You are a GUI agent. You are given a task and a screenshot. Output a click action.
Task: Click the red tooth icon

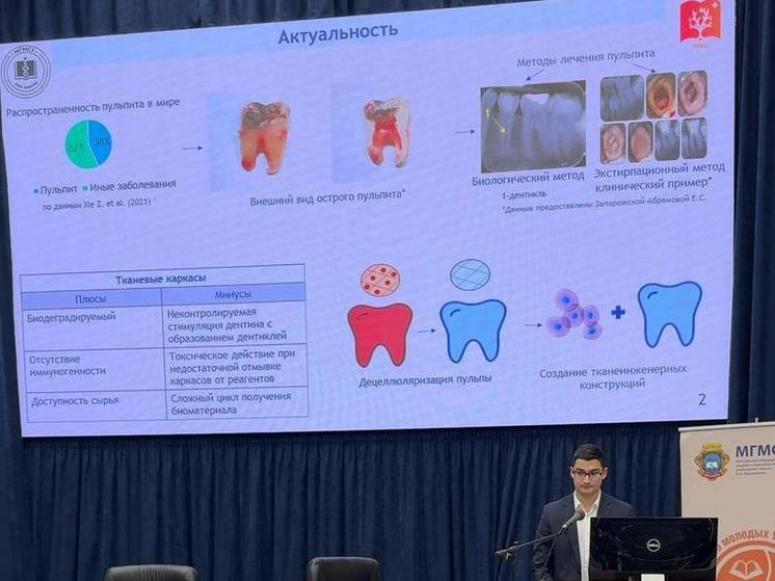379,331
